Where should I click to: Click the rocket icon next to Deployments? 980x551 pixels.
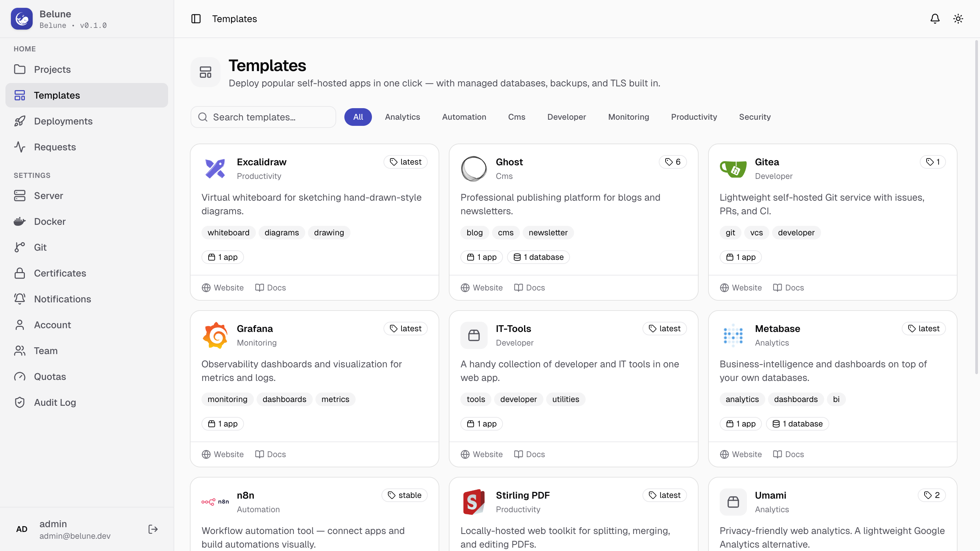(20, 121)
